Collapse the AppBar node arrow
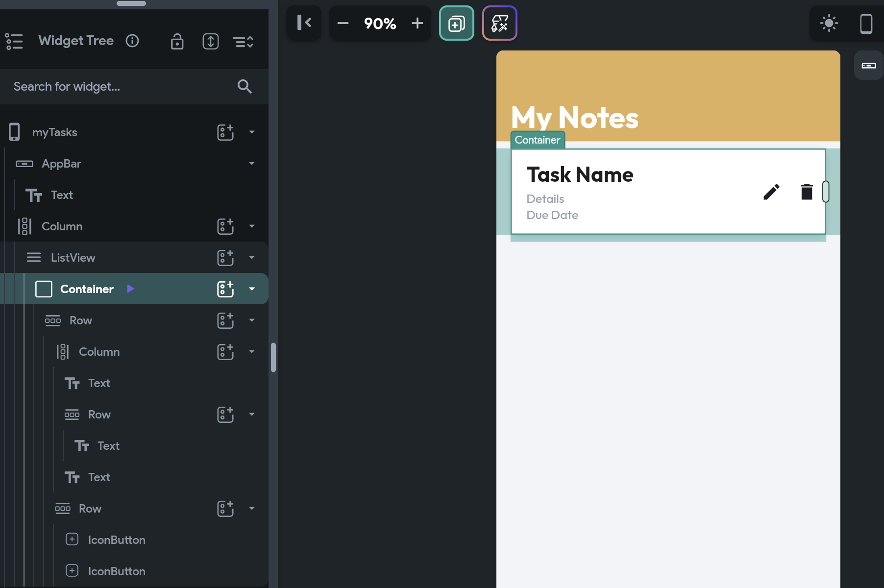The image size is (884, 588). (252, 163)
